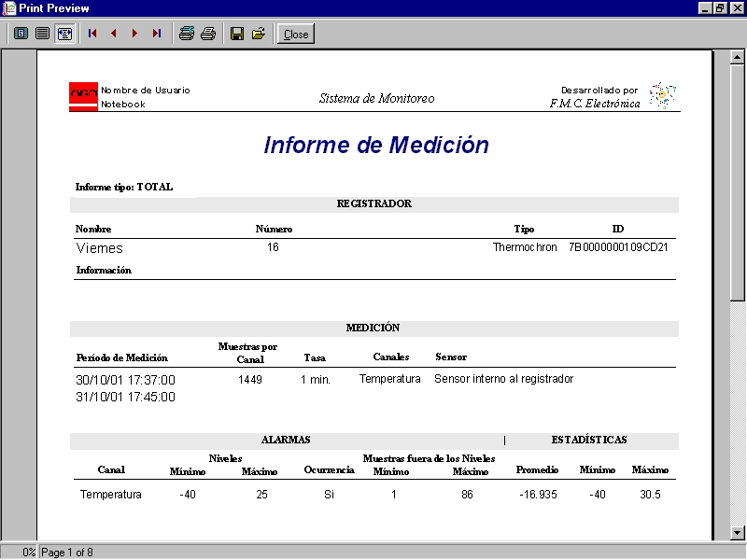Go to the previous page

[113, 34]
